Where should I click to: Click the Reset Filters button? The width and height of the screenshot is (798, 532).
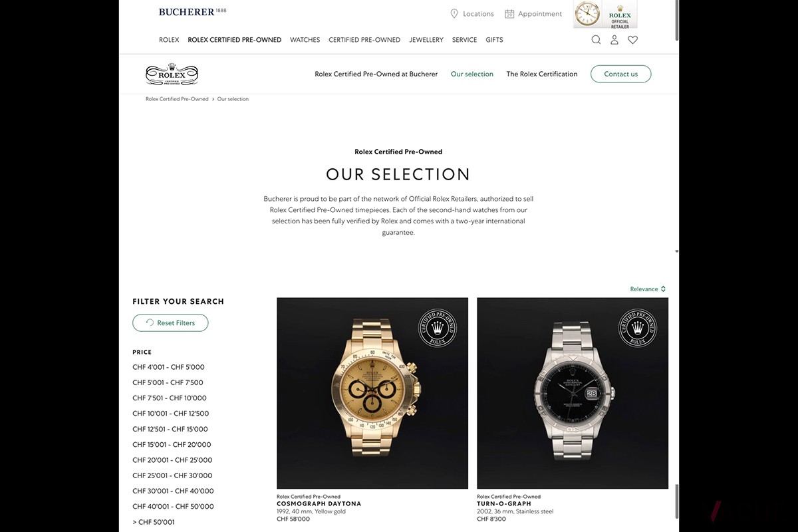(170, 323)
